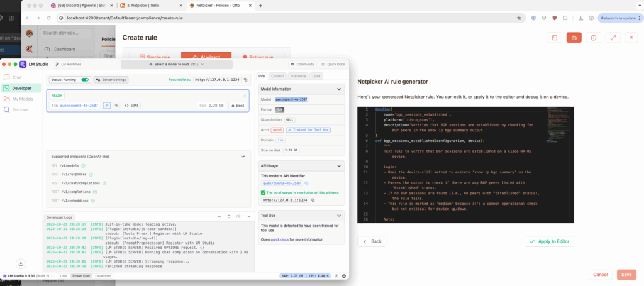Click Apply to Editor button
The image size is (644, 286).
coord(549,241)
